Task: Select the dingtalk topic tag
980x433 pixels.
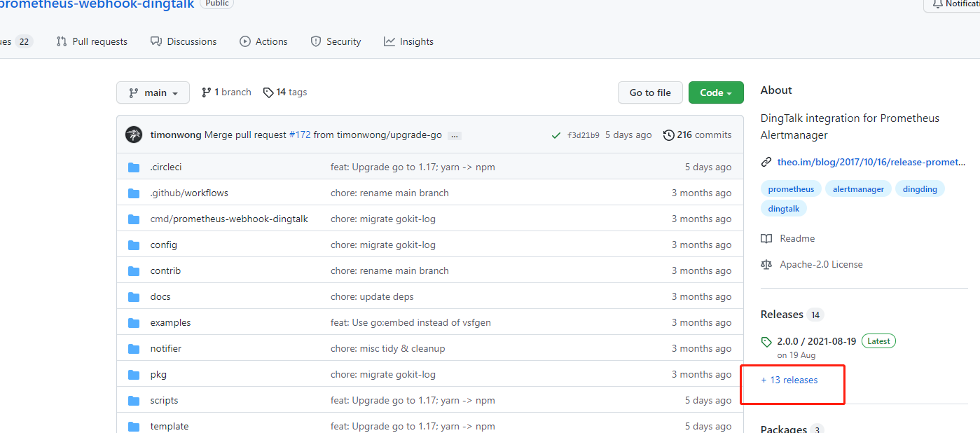Action: [x=784, y=208]
